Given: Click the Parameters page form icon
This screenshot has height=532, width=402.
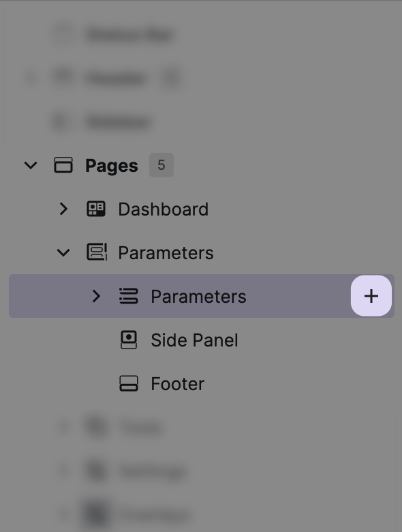Looking at the screenshot, I should pos(97,252).
